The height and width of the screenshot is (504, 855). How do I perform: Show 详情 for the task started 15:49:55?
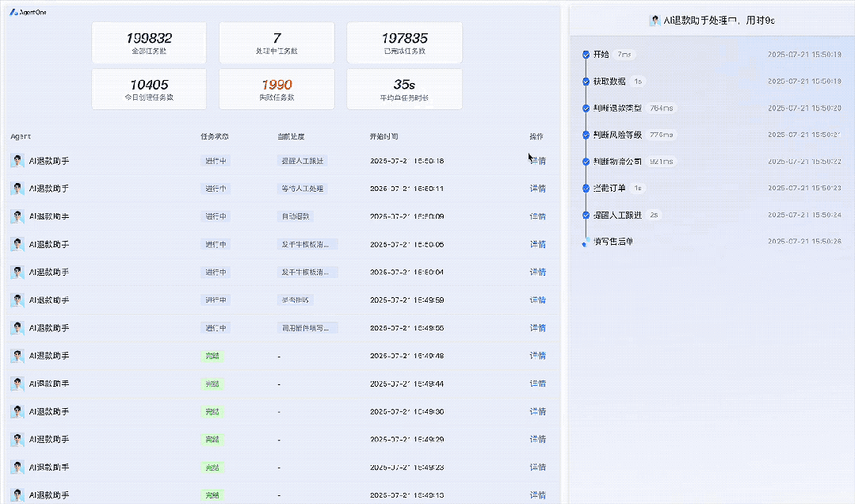point(538,328)
